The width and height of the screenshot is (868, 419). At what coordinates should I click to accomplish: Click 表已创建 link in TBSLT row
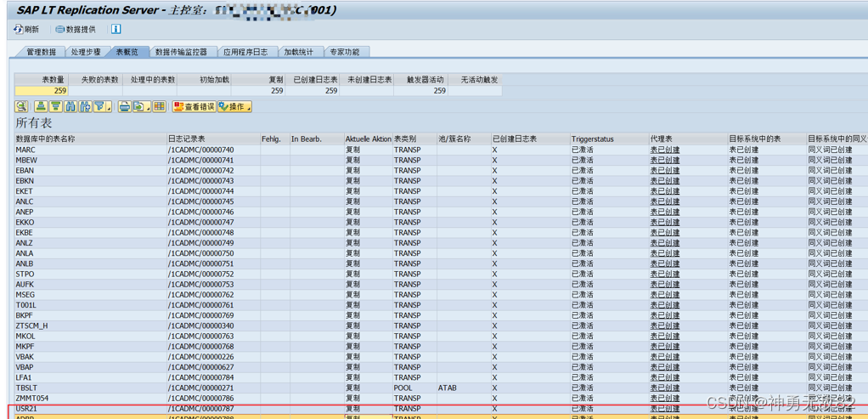point(665,388)
